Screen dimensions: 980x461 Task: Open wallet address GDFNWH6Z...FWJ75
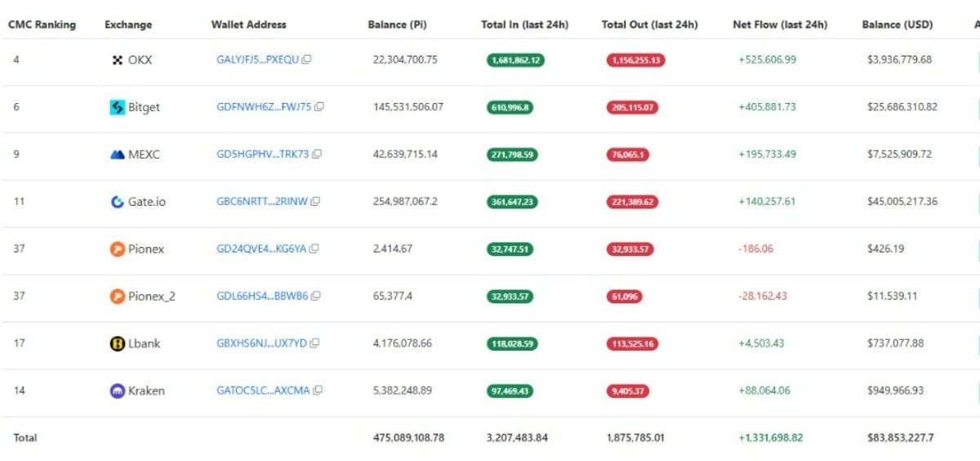[264, 107]
